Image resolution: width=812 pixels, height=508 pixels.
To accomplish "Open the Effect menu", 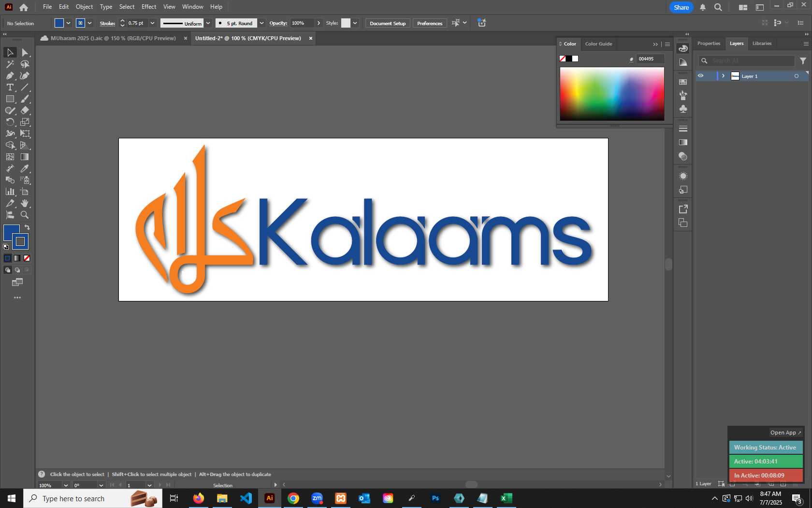I will [x=149, y=7].
